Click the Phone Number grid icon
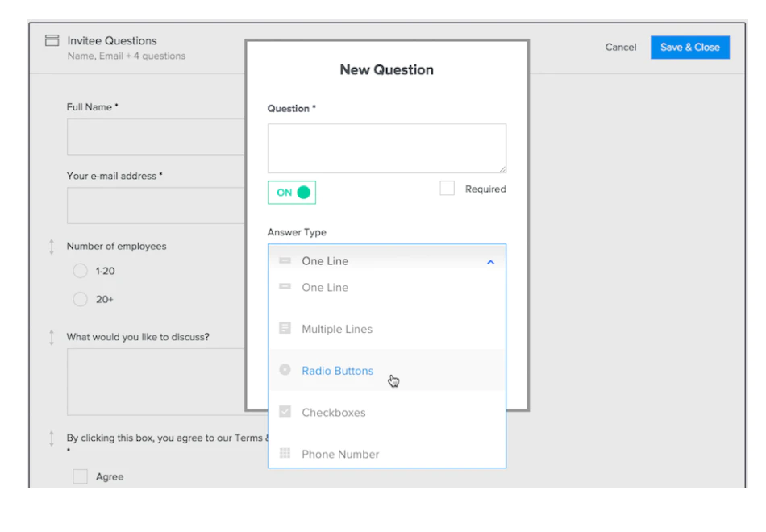The image size is (766, 532). pyautogui.click(x=285, y=454)
